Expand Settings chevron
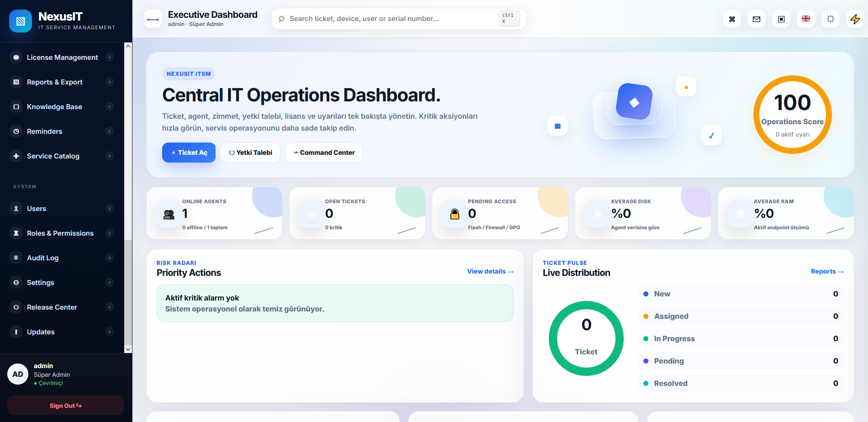 [x=110, y=283]
